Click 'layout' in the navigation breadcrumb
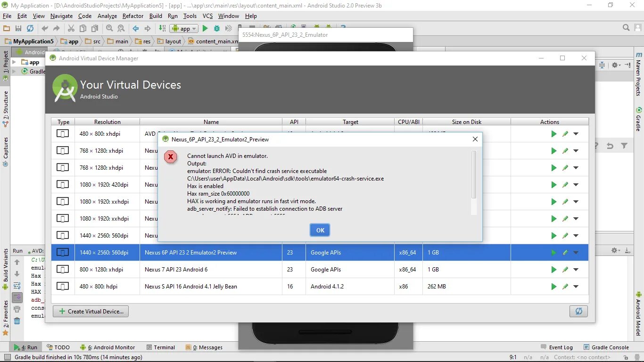This screenshot has height=362, width=644. click(x=169, y=41)
